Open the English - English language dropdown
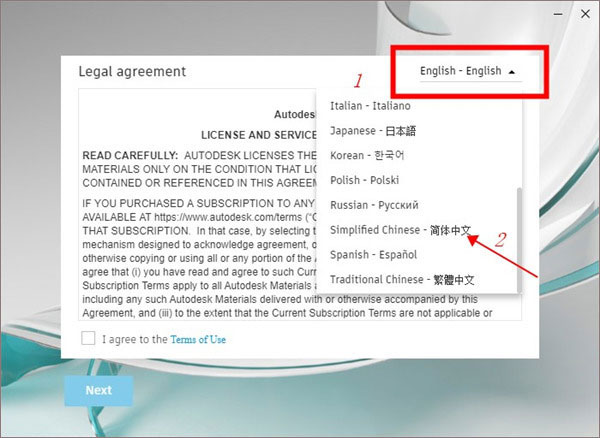Image resolution: width=600 pixels, height=438 pixels. pos(470,72)
